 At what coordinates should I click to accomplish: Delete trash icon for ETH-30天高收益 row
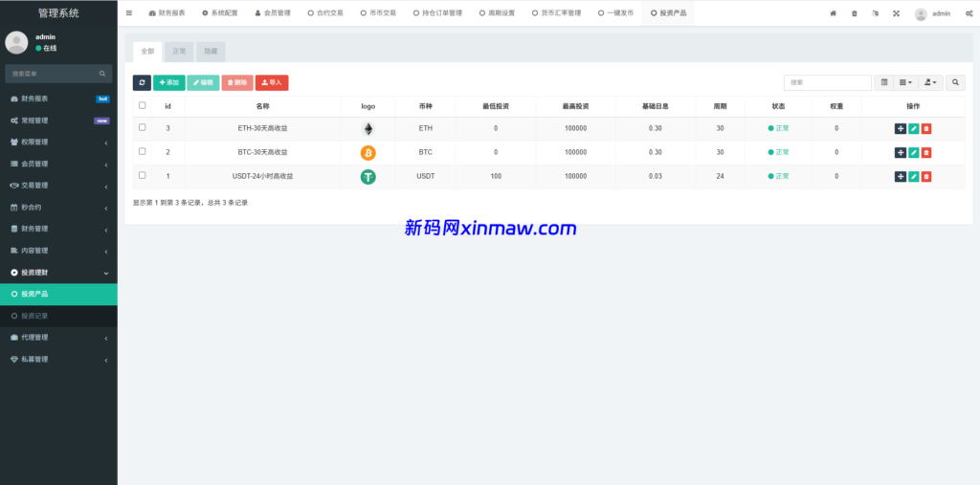[926, 129]
